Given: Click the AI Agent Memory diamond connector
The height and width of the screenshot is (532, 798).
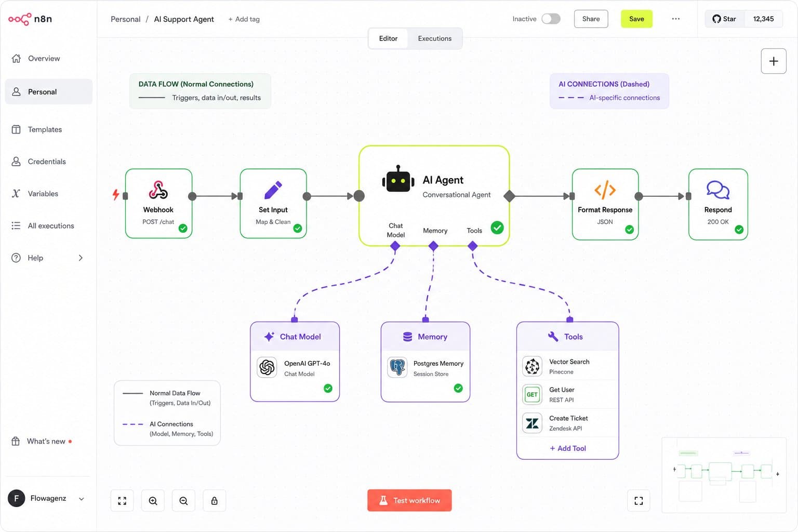Looking at the screenshot, I should pyautogui.click(x=433, y=246).
